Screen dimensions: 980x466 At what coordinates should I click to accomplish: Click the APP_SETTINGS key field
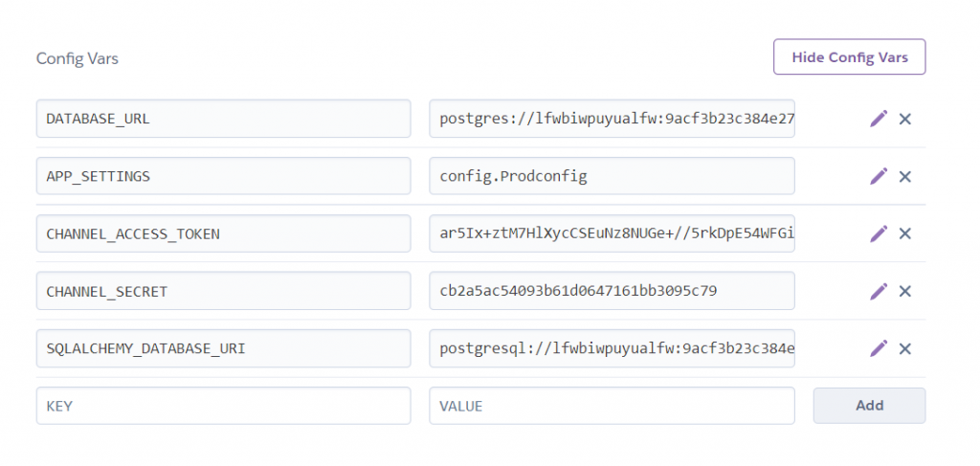(x=224, y=176)
